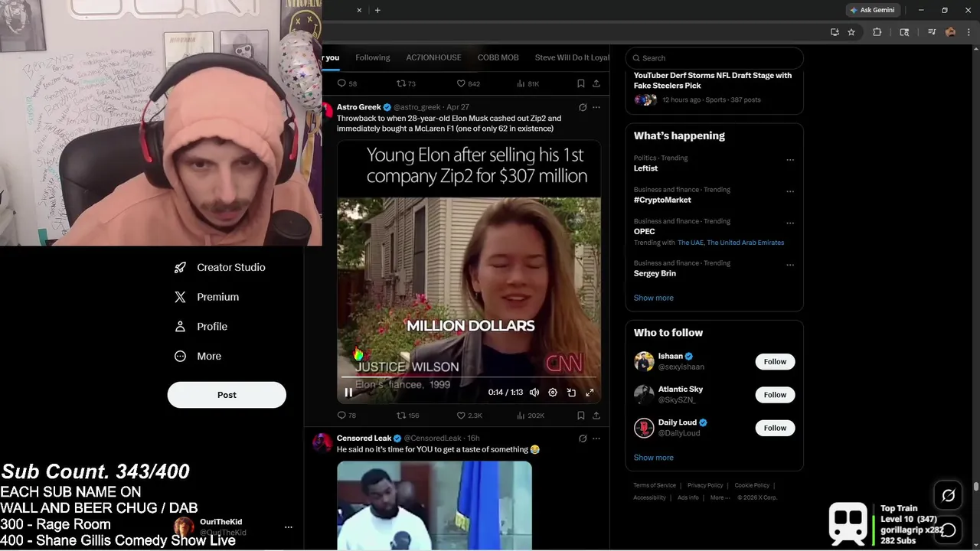Open The United Arab Emirates trending link
Viewport: 980px width, 551px height.
pyautogui.click(x=745, y=243)
